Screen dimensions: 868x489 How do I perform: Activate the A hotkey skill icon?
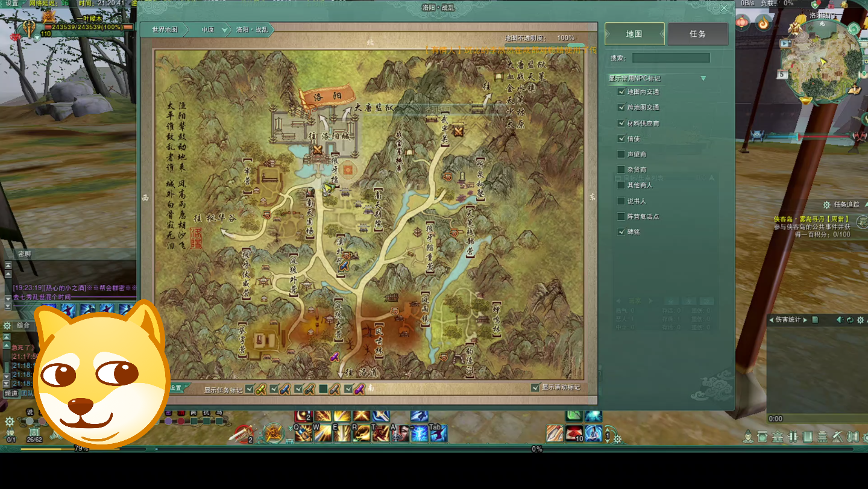(400, 434)
